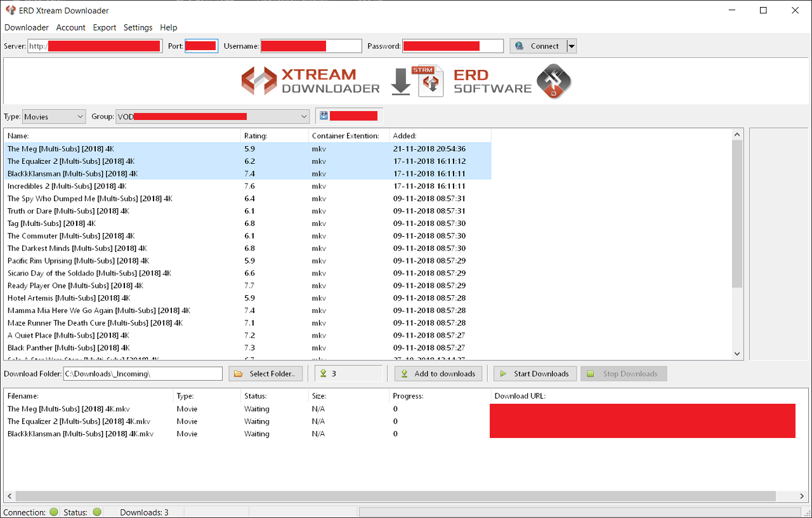This screenshot has width=812, height=518.
Task: Click the Add to downloads button
Action: [x=438, y=374]
